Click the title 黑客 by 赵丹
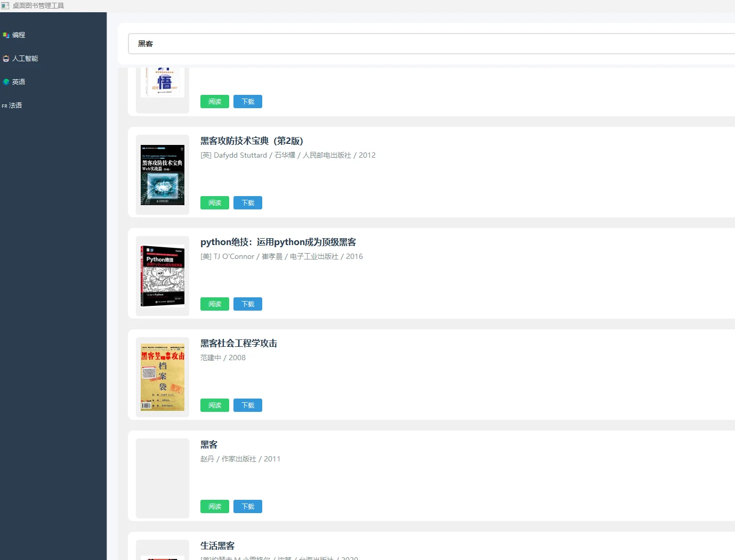735x560 pixels. (x=209, y=445)
